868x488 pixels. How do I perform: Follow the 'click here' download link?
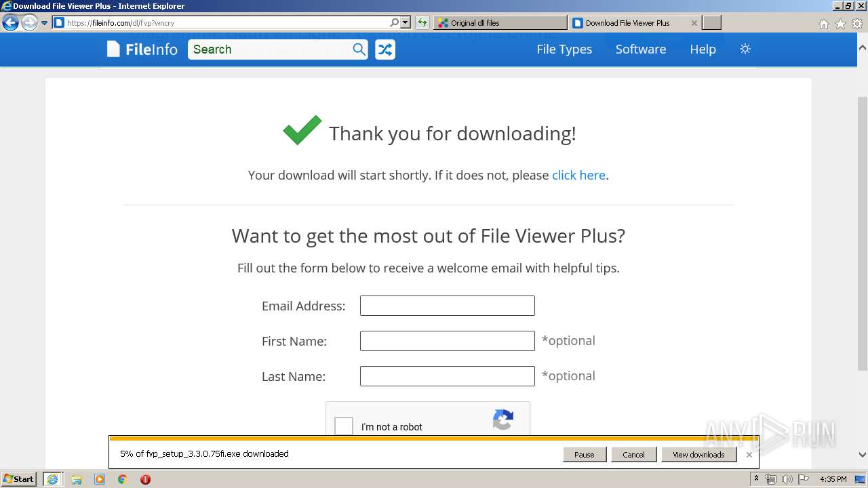578,175
